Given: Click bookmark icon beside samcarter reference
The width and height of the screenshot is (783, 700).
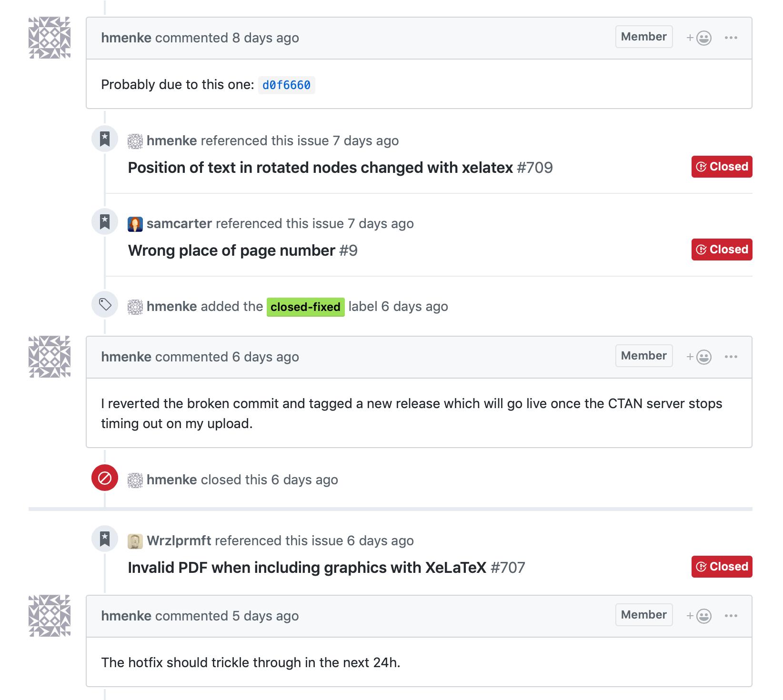Looking at the screenshot, I should pyautogui.click(x=105, y=221).
